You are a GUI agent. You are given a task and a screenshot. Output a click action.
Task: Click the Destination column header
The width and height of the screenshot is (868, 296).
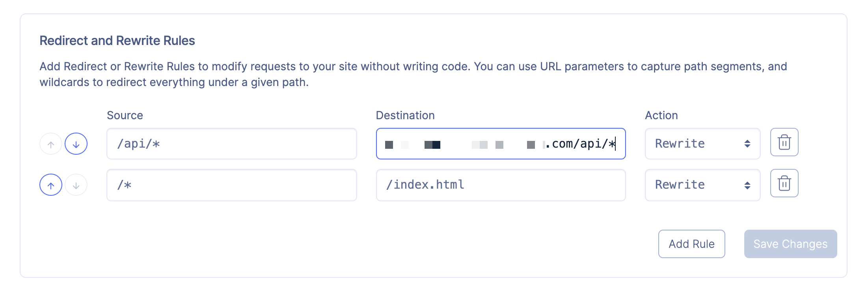[406, 115]
